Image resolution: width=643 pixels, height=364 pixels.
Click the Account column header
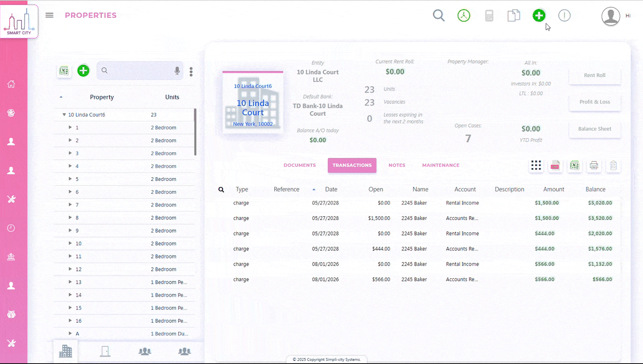(465, 189)
